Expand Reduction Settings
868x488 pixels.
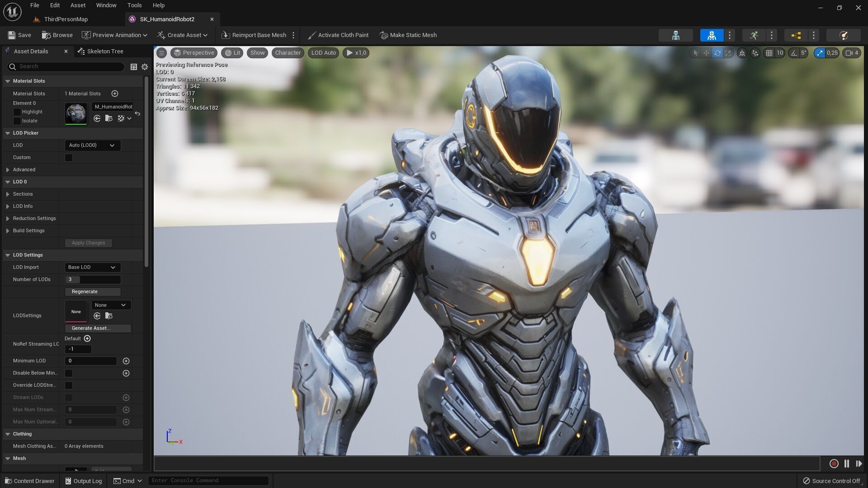8,218
